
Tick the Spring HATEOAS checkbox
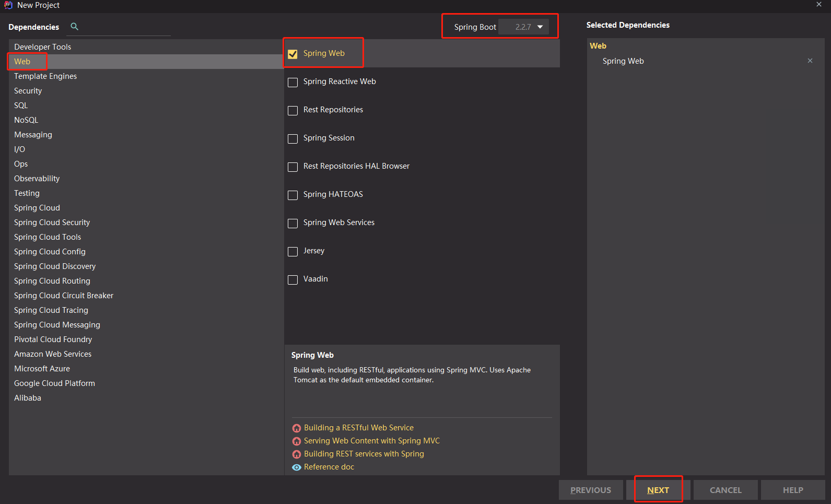tap(293, 195)
